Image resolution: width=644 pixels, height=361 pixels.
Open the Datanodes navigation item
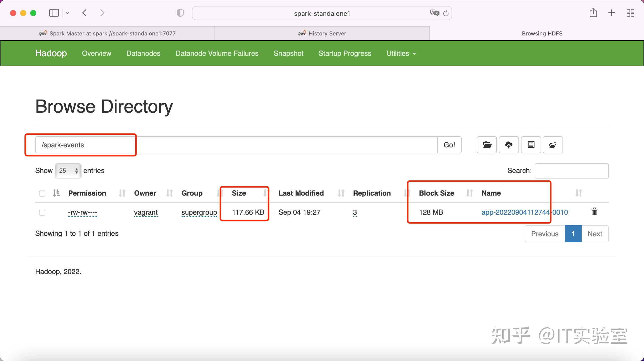(143, 53)
